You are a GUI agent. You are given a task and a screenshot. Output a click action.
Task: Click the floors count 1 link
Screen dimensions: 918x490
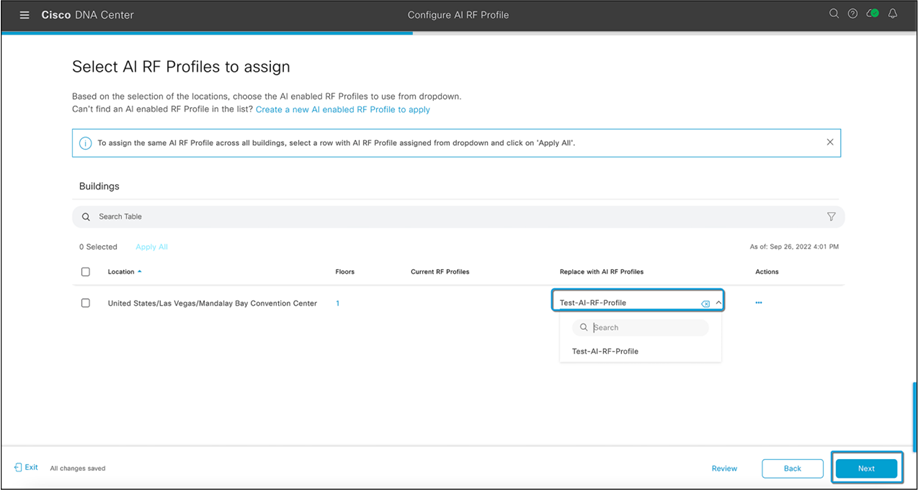point(338,303)
